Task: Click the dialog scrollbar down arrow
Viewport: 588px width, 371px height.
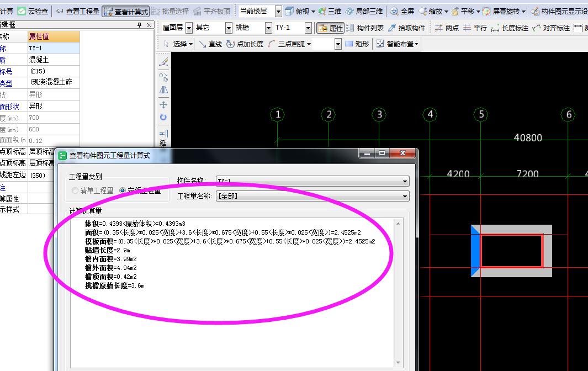Action: coord(398,363)
